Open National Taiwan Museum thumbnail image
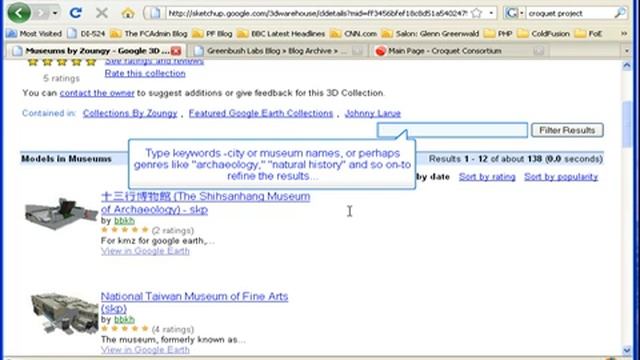Screen dimensions: 640x360 pos(63,313)
